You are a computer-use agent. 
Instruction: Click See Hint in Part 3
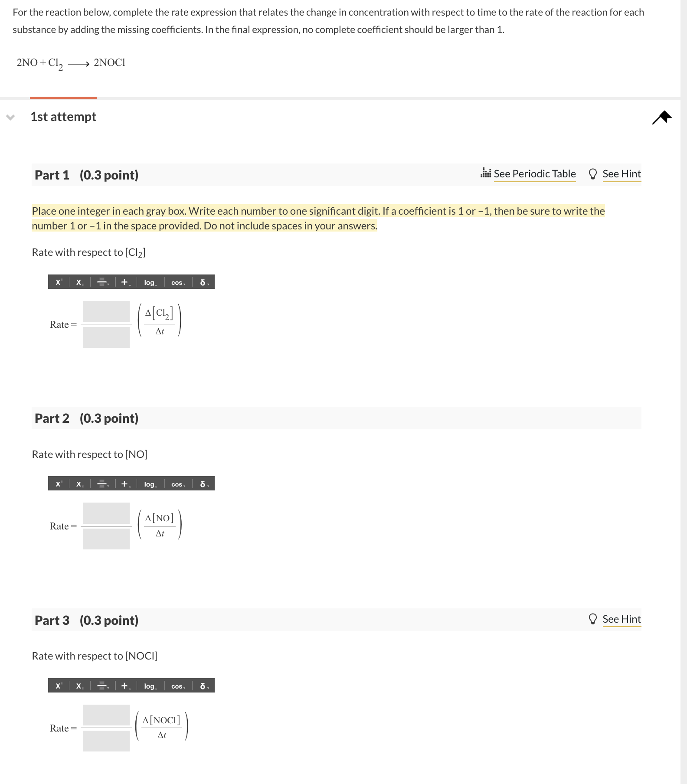pos(622,619)
